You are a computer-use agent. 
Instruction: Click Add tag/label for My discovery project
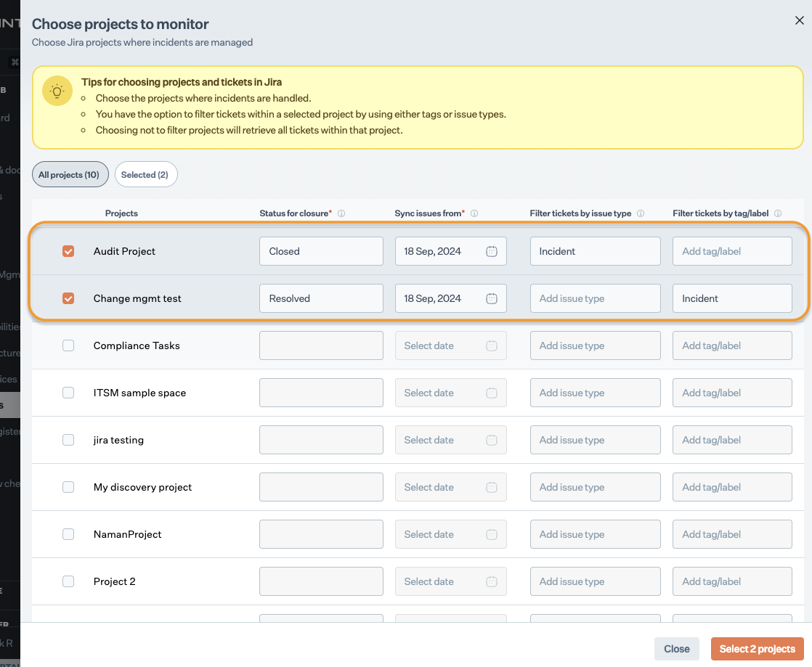pyautogui.click(x=732, y=487)
